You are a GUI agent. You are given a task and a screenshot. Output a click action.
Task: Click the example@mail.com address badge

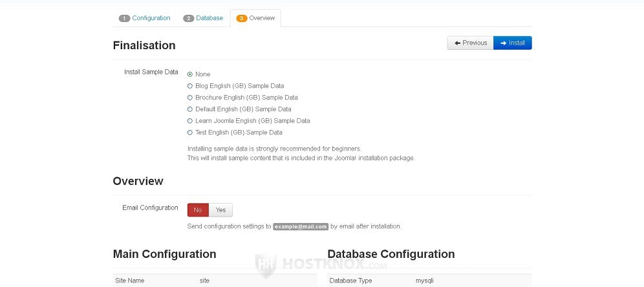coord(301,227)
